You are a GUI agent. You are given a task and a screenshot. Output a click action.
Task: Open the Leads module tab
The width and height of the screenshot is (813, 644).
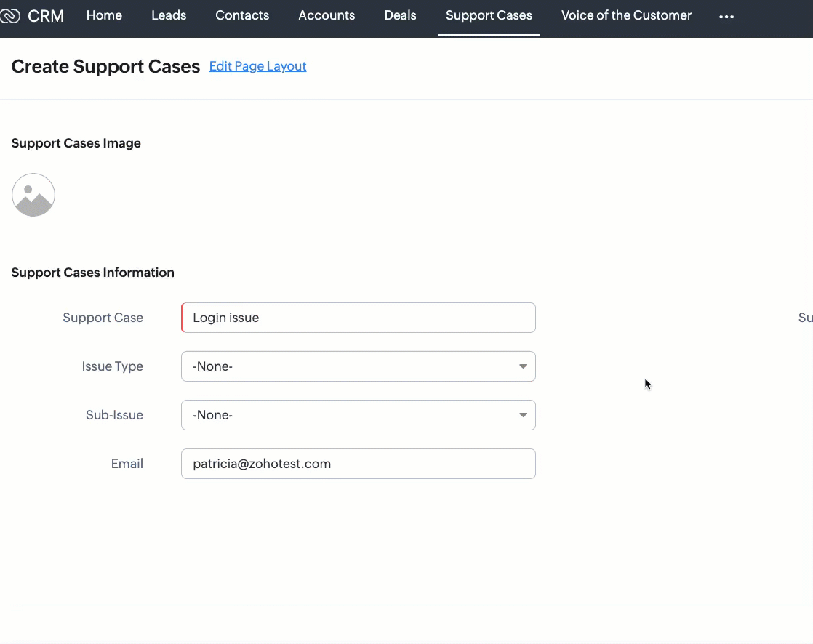point(169,15)
